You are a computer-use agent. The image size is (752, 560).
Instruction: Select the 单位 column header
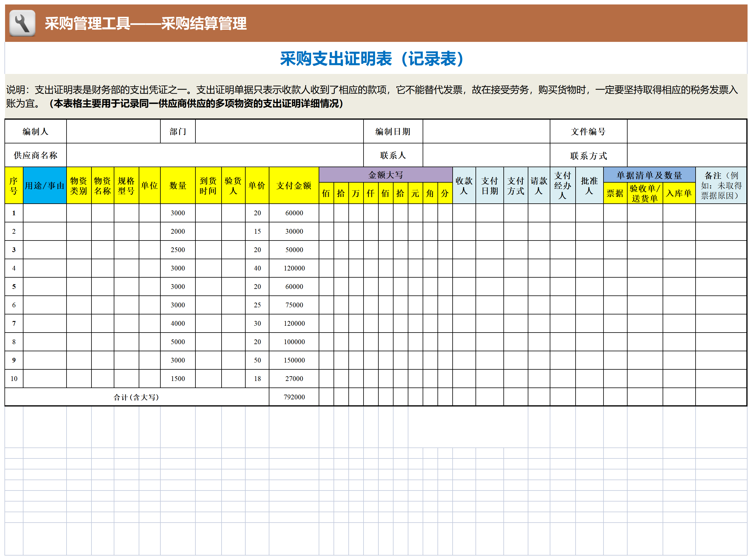[x=149, y=185]
